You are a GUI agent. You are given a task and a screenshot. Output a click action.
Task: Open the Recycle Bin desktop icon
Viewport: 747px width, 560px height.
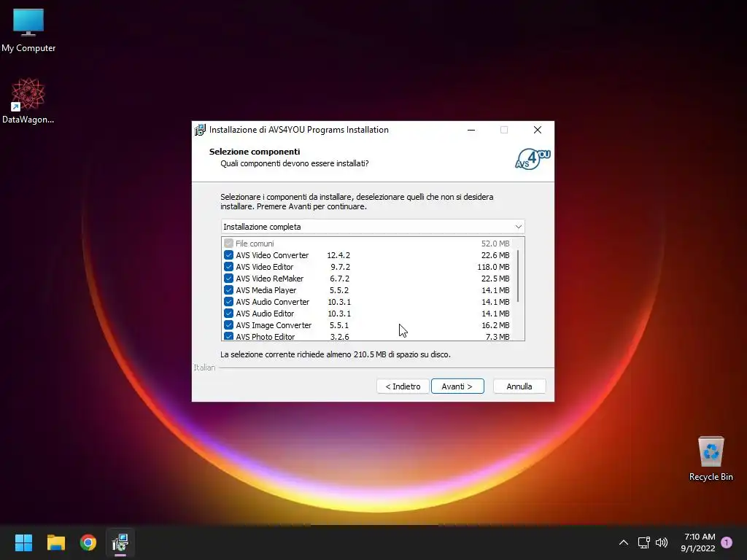pos(711,458)
